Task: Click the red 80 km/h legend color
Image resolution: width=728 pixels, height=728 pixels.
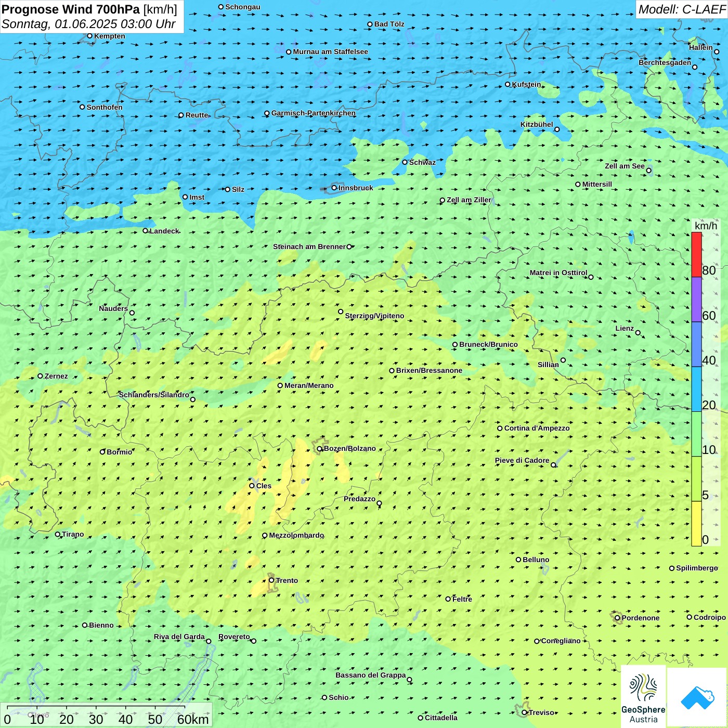Action: click(696, 255)
